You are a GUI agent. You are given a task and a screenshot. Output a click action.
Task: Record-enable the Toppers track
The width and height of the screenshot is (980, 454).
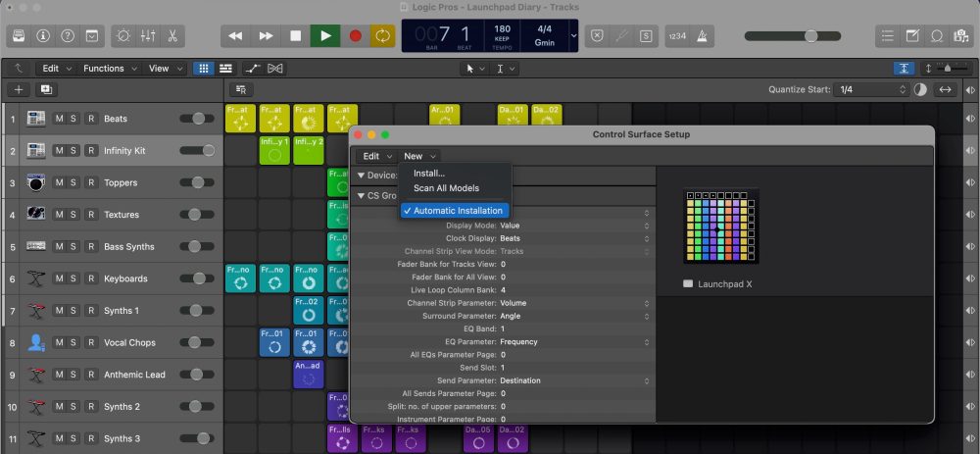[91, 182]
